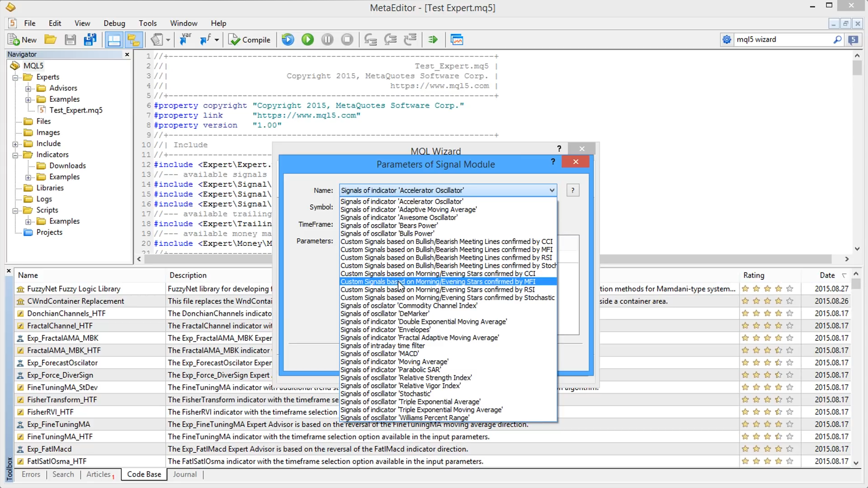Choose Signals of intraday time filter
The image size is (868, 488).
[x=448, y=346]
